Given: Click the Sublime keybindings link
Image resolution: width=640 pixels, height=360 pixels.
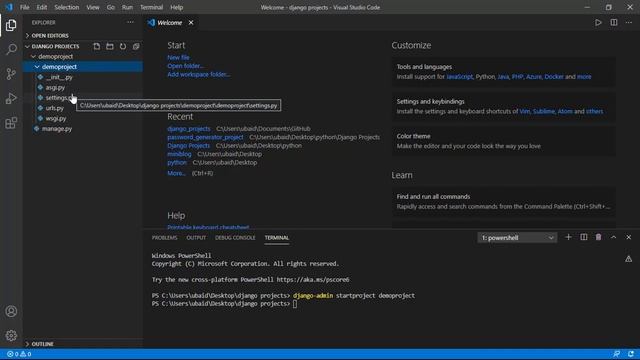Looking at the screenshot, I should coord(544,111).
